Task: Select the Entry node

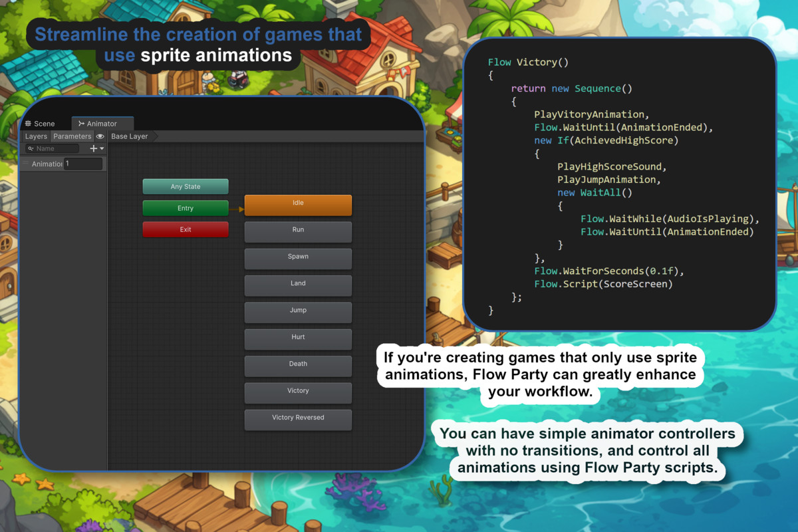Action: 186,208
